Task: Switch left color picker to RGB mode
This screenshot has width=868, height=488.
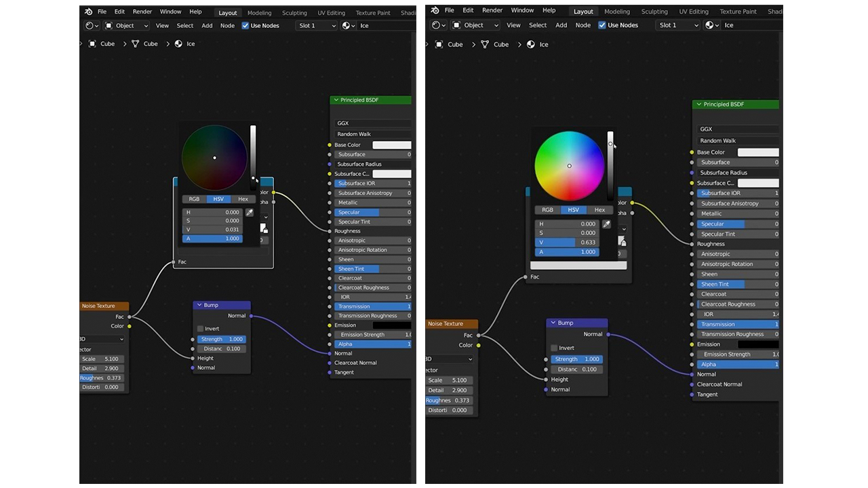Action: (x=194, y=199)
